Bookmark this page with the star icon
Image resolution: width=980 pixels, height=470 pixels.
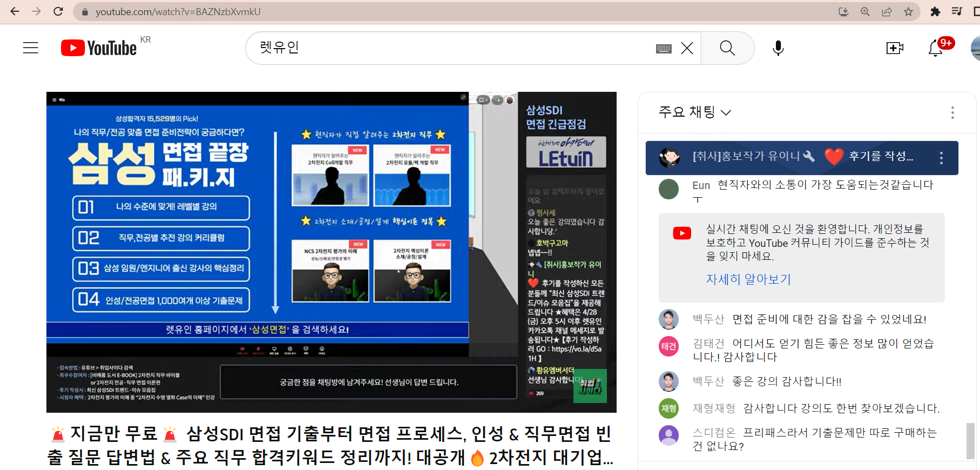point(909,11)
